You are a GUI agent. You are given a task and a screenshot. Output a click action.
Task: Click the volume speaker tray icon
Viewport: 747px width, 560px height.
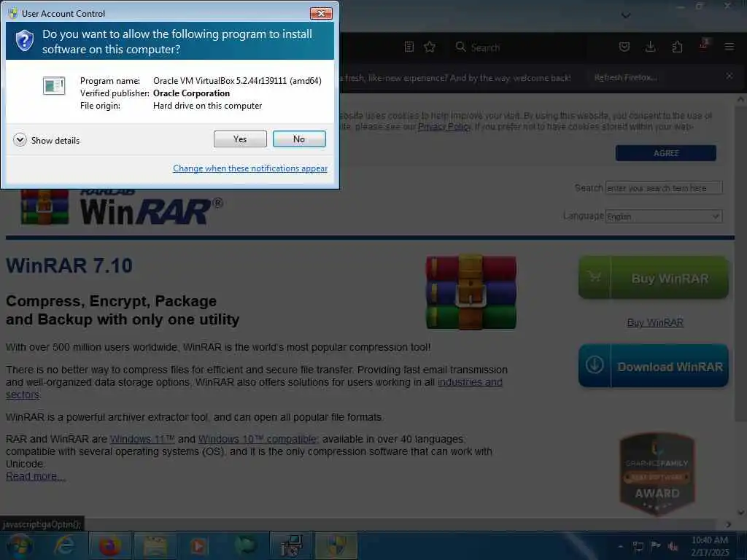coord(673,546)
